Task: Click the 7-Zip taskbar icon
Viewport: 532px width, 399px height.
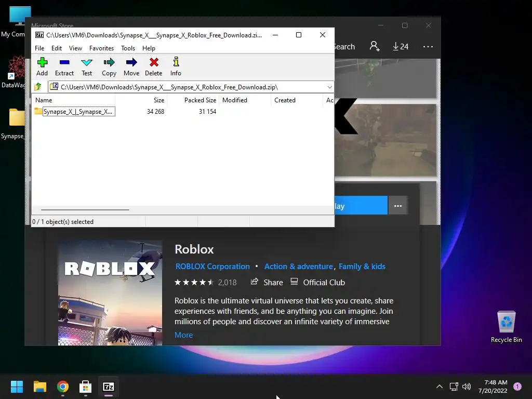Action: coord(109,387)
